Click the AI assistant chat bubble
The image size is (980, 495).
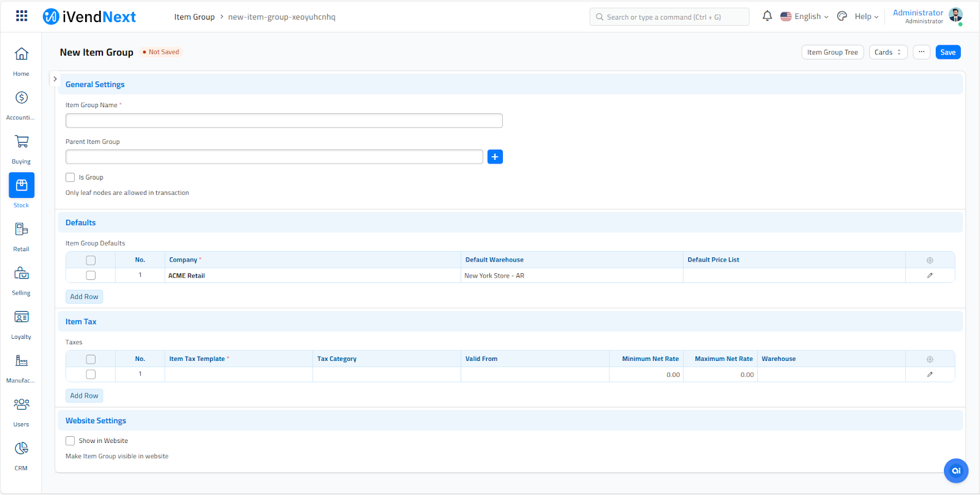click(x=956, y=470)
